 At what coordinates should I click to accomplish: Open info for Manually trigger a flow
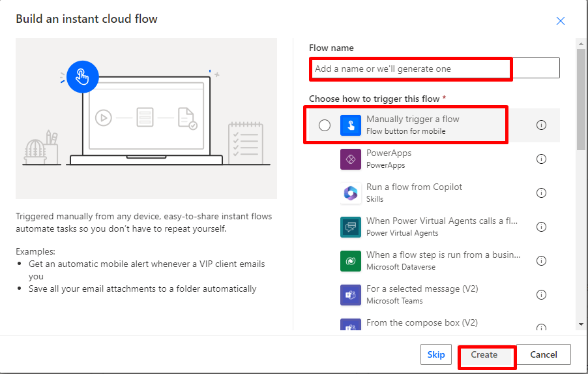pyautogui.click(x=541, y=125)
